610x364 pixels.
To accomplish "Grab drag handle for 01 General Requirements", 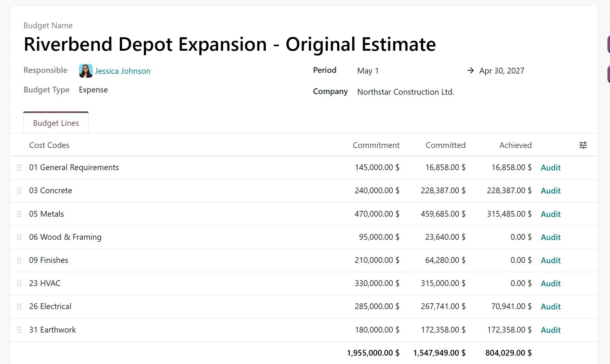I will [x=19, y=168].
